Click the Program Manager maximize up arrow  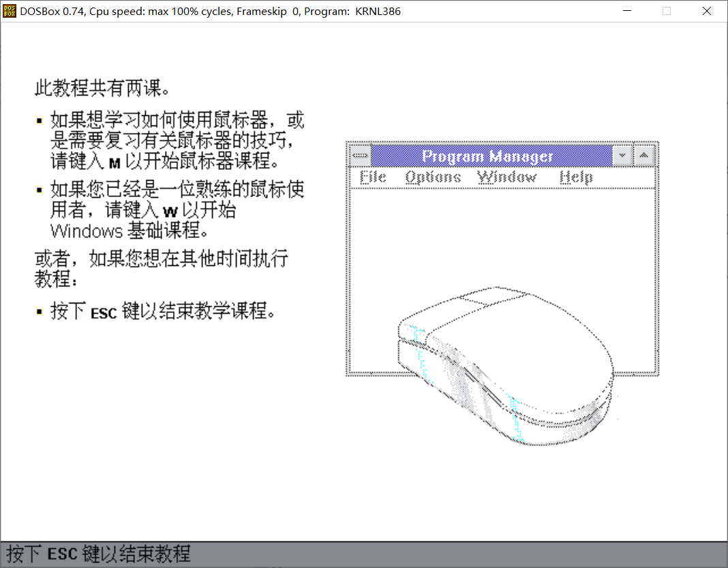pos(644,155)
